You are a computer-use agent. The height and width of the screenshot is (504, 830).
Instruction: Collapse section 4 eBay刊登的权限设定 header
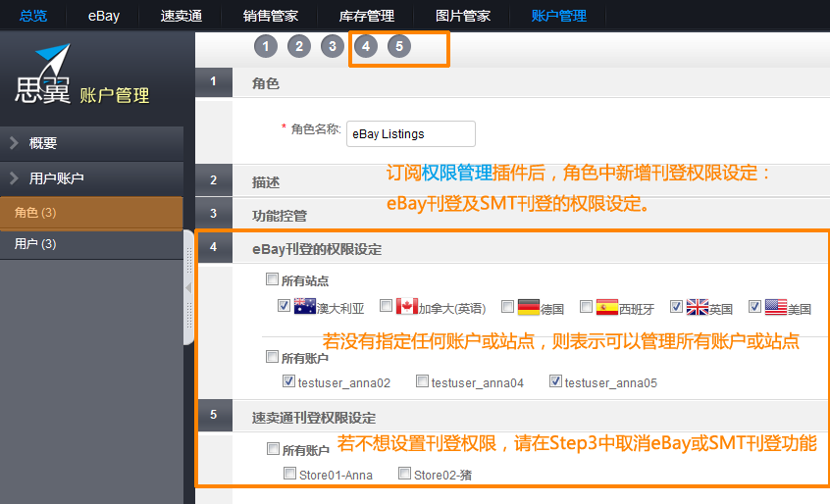click(x=512, y=248)
